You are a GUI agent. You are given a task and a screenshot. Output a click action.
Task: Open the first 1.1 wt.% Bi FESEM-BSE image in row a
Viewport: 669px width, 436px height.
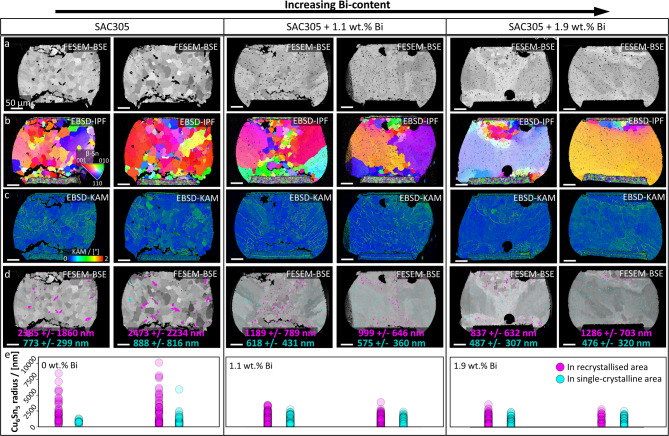[279, 74]
